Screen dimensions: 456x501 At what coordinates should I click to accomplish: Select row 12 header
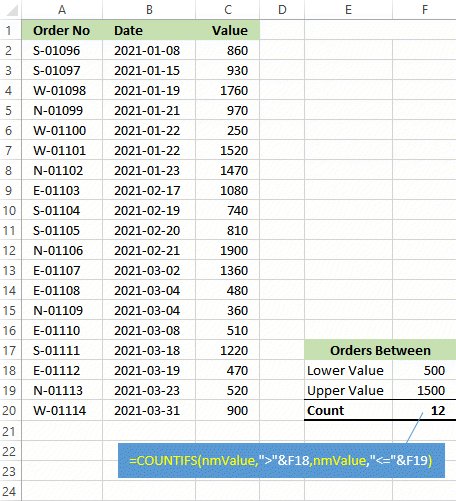tap(11, 250)
